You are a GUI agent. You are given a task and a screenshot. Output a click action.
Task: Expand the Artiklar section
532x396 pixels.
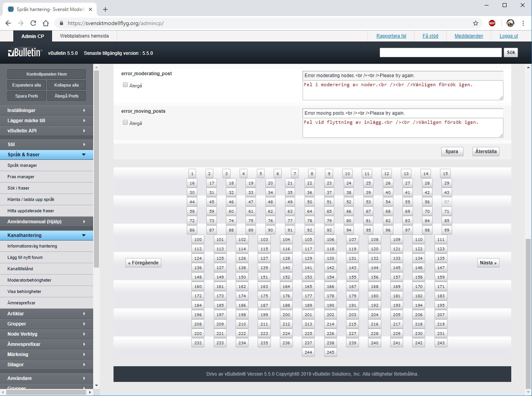(47, 314)
